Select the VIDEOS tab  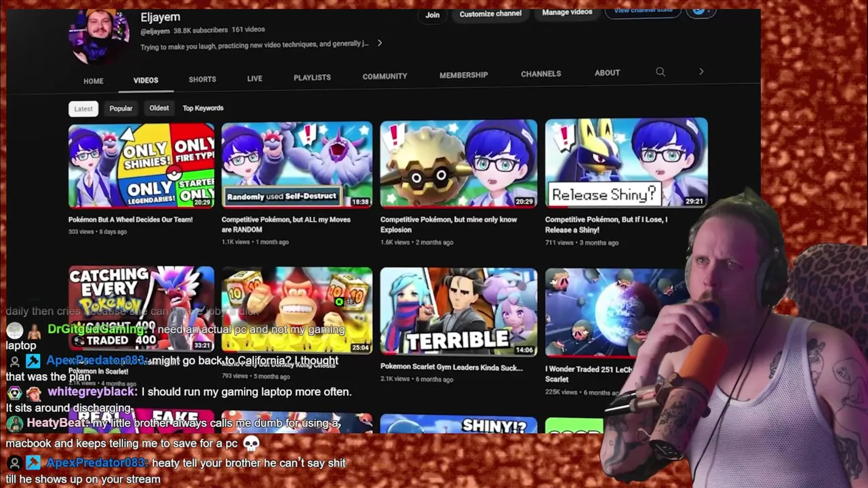click(146, 80)
